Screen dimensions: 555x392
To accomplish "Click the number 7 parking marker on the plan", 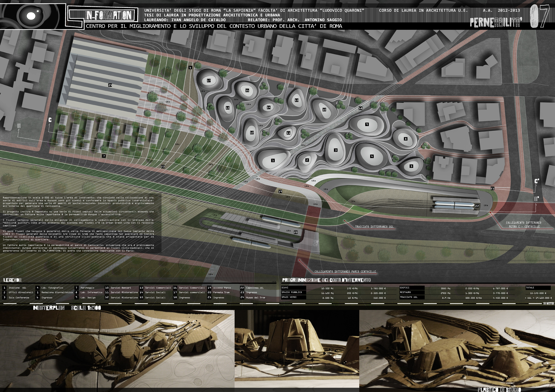I will pos(104,156).
